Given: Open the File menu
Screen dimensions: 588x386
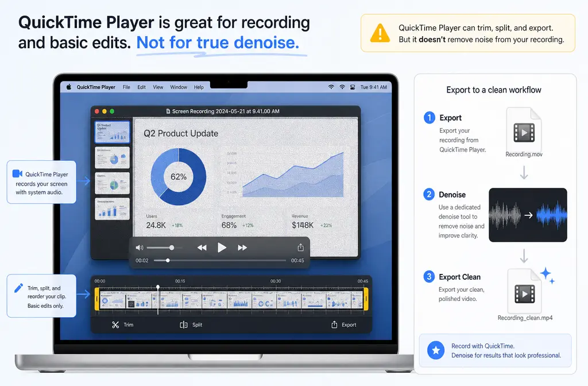Looking at the screenshot, I should (x=126, y=87).
